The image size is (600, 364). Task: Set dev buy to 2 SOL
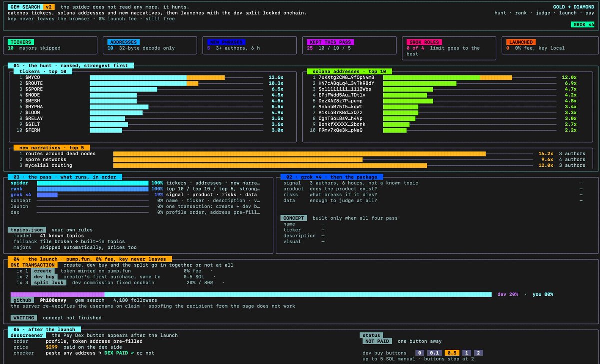click(x=478, y=353)
